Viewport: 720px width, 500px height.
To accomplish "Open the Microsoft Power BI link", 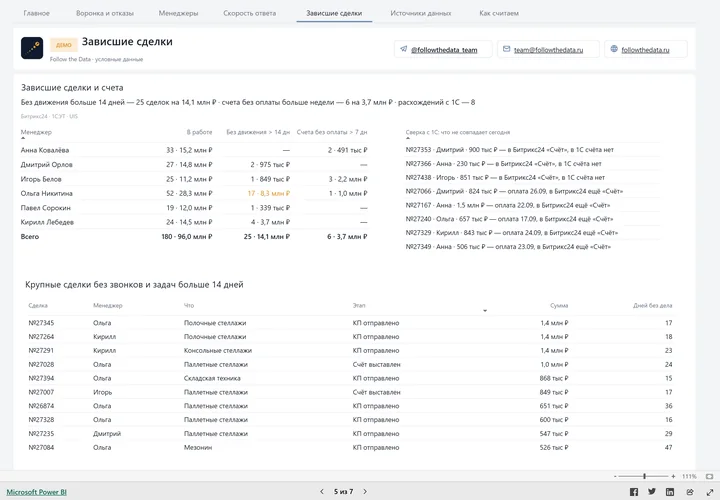I will coord(37,492).
